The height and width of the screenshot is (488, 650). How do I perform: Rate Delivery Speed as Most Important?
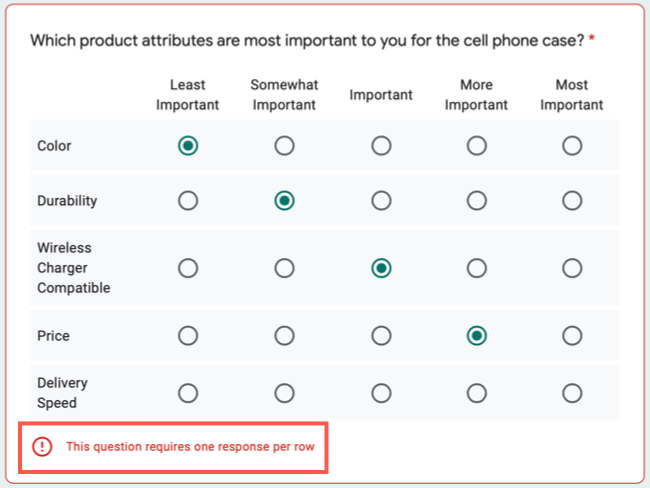point(572,393)
